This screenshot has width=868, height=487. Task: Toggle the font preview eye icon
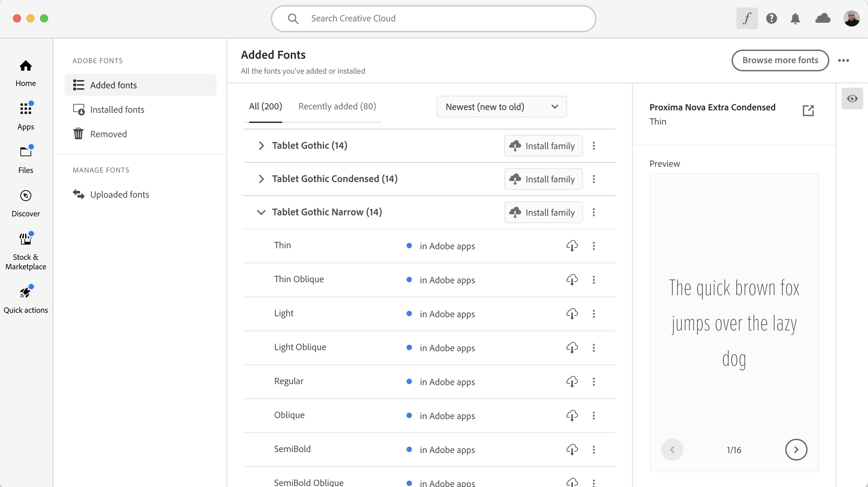click(x=852, y=98)
